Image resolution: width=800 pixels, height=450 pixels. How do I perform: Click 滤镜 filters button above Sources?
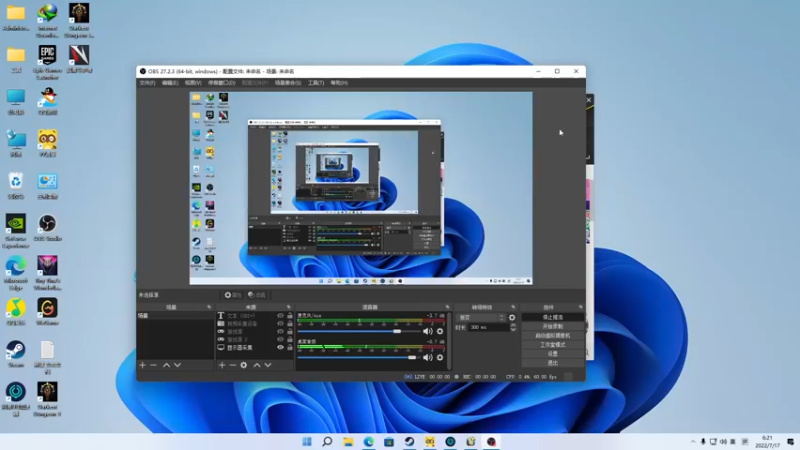coord(257,295)
